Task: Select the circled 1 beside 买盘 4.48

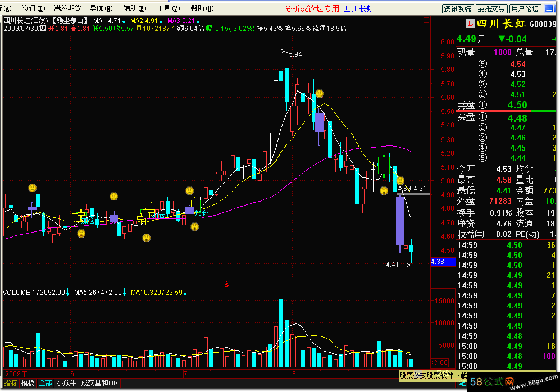Action: coord(482,117)
